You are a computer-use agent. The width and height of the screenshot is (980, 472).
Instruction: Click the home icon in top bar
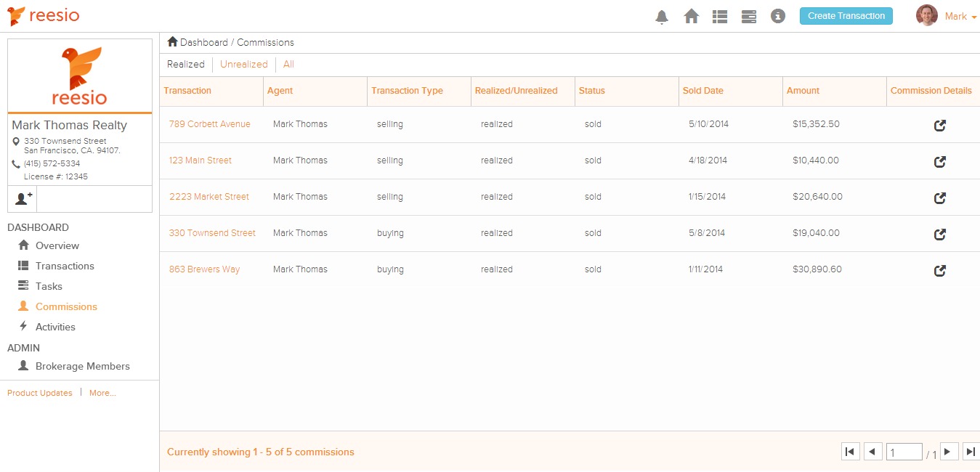pyautogui.click(x=692, y=16)
